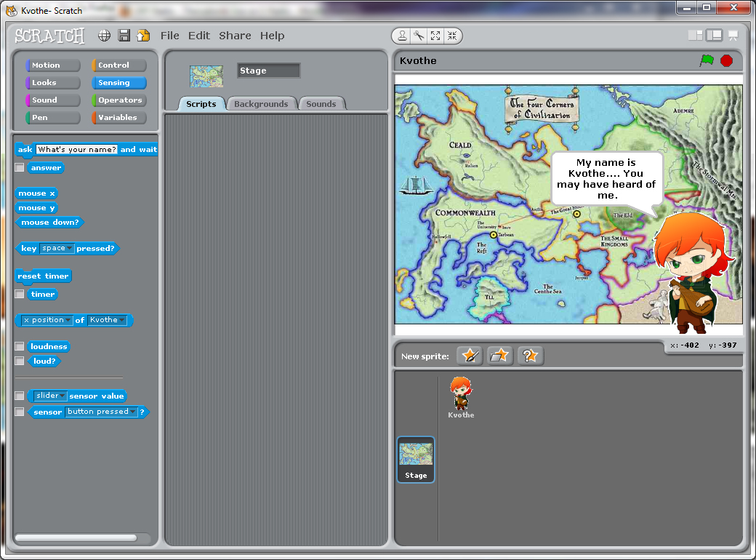The image size is (756, 560).
Task: Open the Kvothe object dropdown in block
Action: 107,320
